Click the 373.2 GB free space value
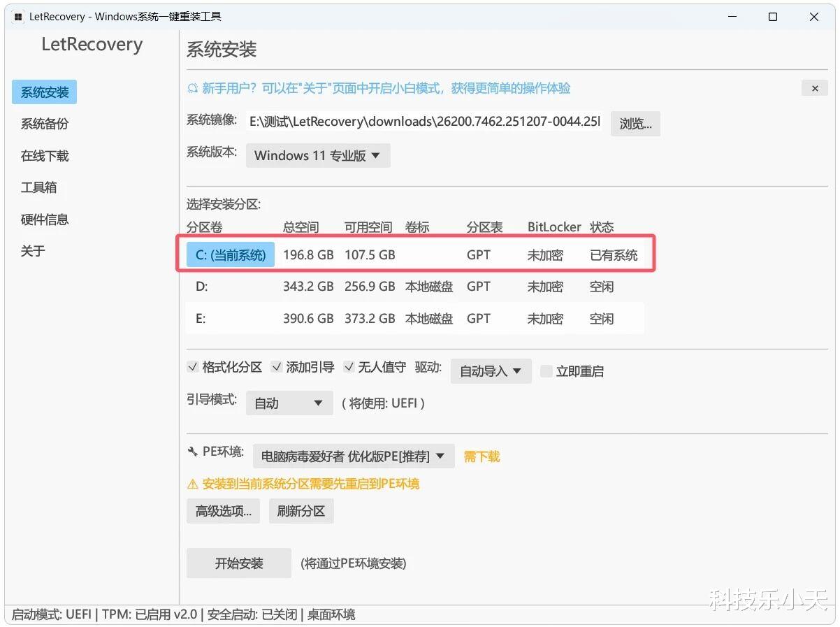This screenshot has height=627, width=840. (370, 319)
